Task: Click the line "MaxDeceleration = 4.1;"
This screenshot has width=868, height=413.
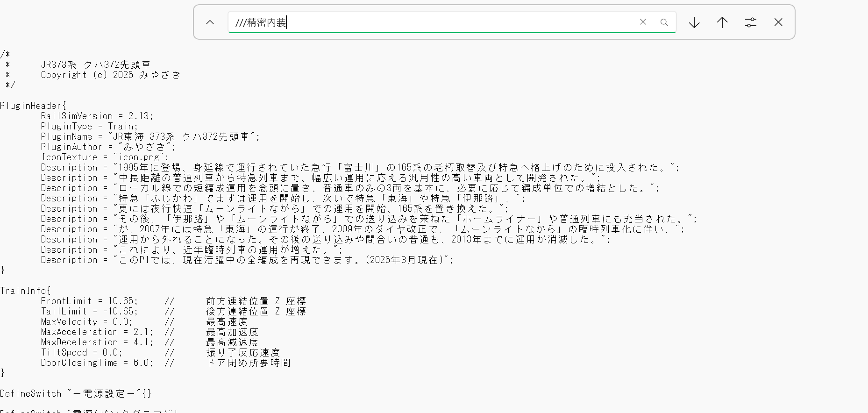Action: 97,342
